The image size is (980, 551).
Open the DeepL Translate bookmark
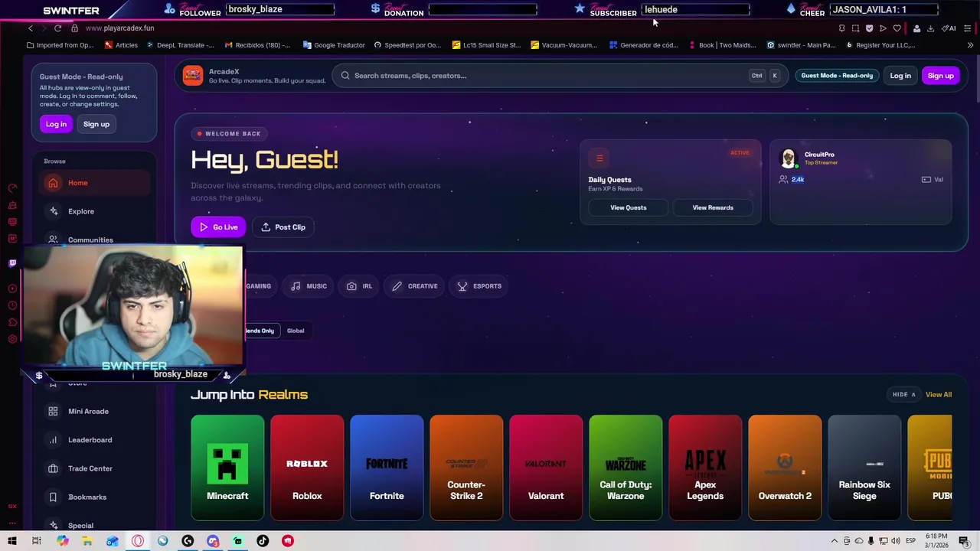pos(179,45)
